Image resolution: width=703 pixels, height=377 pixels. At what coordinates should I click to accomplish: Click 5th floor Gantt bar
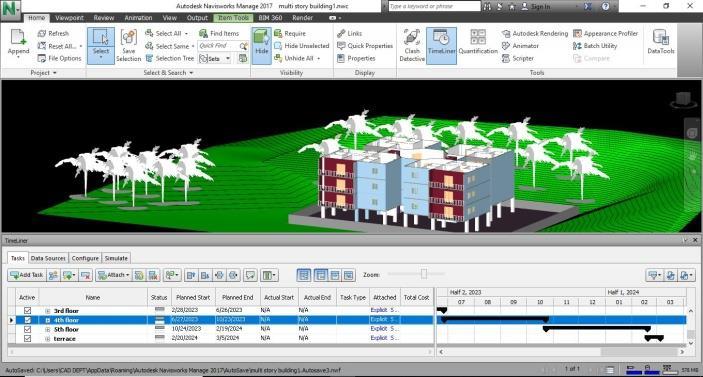[596, 329]
